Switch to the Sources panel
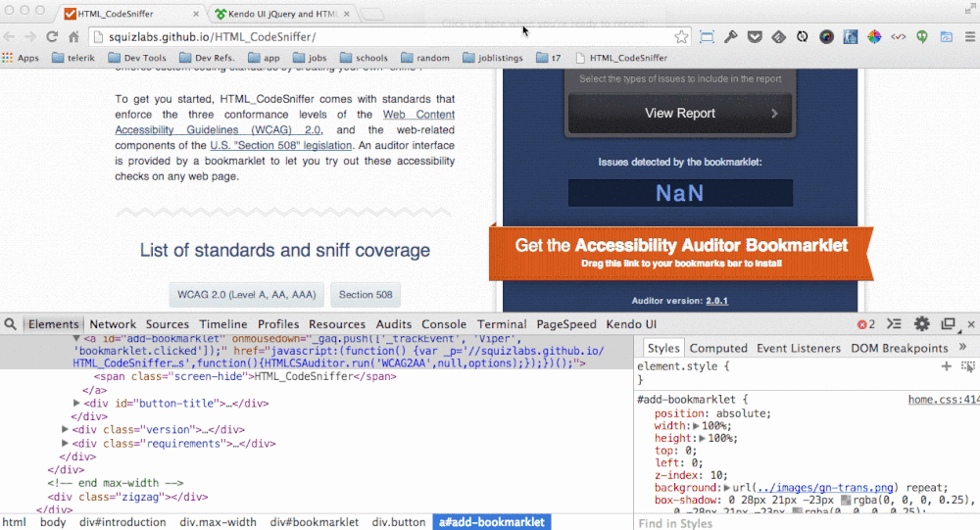 [x=167, y=323]
